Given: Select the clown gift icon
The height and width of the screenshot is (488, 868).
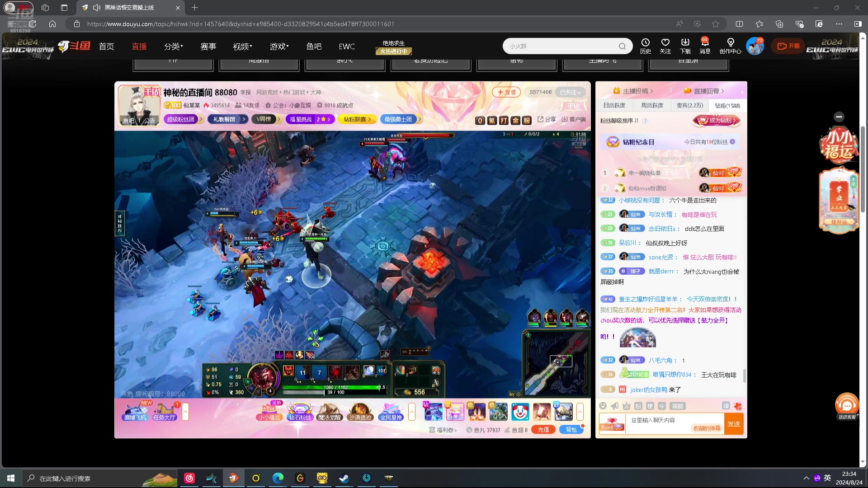Looking at the screenshot, I should pyautogui.click(x=520, y=412).
